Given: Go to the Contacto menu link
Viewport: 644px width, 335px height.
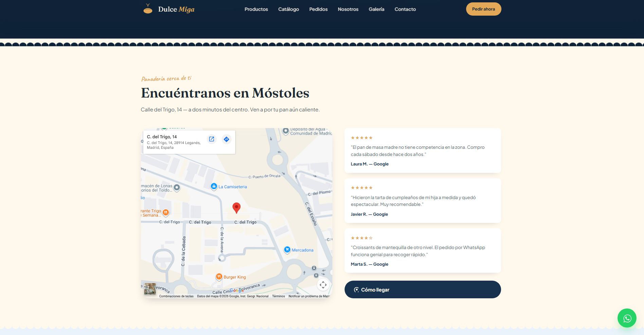Looking at the screenshot, I should [x=405, y=9].
